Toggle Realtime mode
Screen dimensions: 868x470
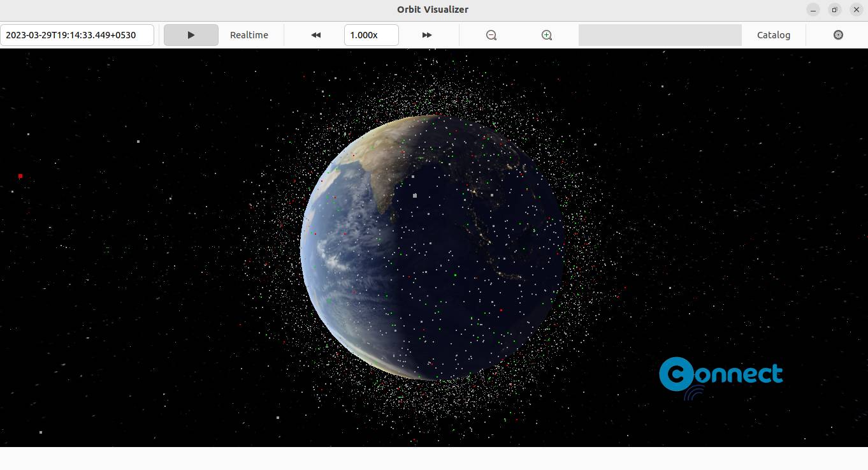pos(249,35)
